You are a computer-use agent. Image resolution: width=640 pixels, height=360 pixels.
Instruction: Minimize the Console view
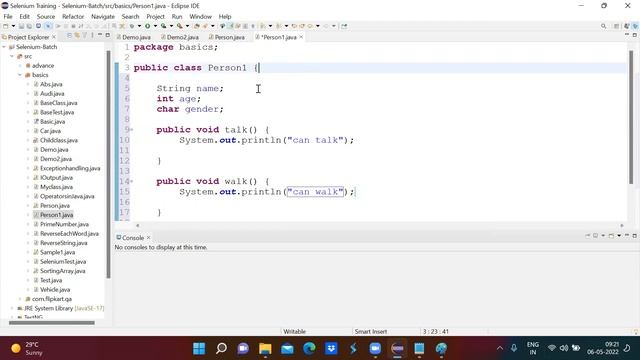click(x=627, y=236)
